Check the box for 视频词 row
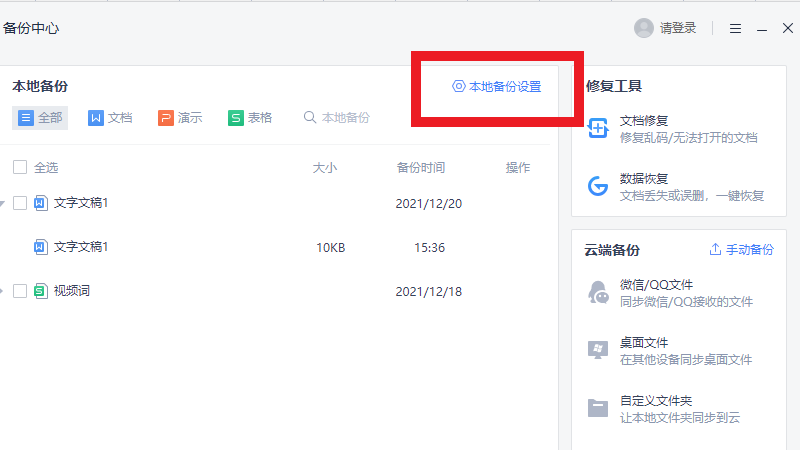800x450 pixels. [x=20, y=291]
